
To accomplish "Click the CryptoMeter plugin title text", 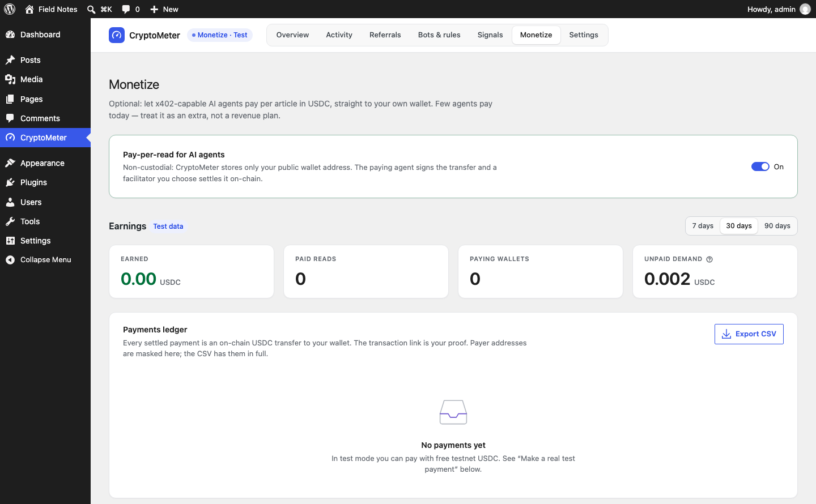I will point(155,35).
